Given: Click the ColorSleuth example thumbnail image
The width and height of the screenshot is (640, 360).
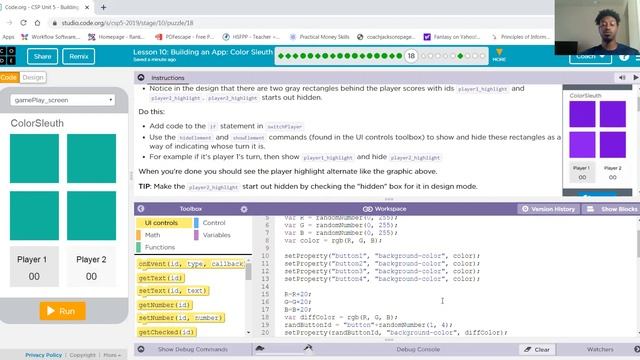Looking at the screenshot, I should coord(598,141).
